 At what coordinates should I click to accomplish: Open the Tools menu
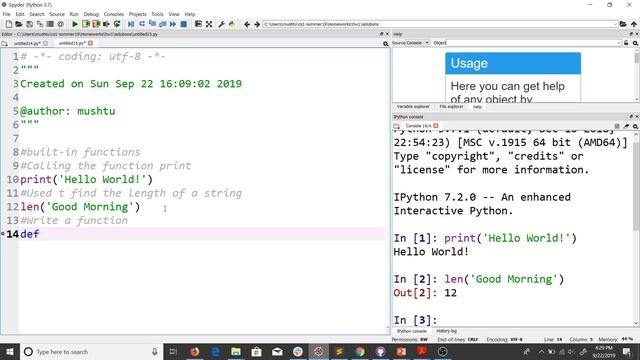[x=157, y=14]
